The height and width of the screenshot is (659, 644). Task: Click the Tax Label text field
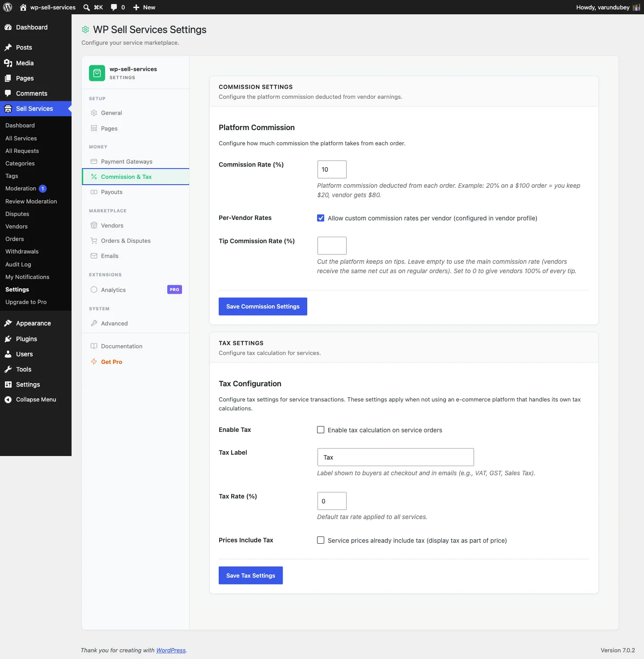[396, 457]
